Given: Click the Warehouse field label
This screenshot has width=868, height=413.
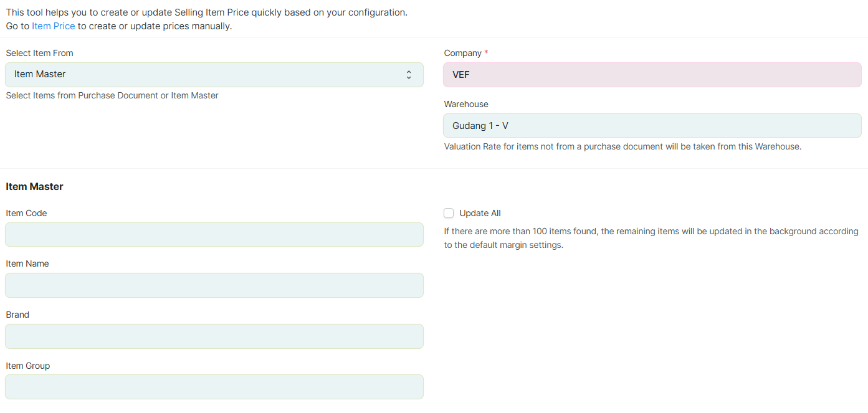Looking at the screenshot, I should point(466,104).
